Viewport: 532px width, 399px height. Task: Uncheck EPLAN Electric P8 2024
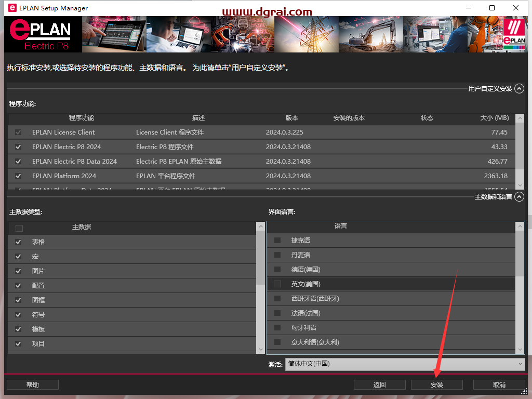click(18, 147)
